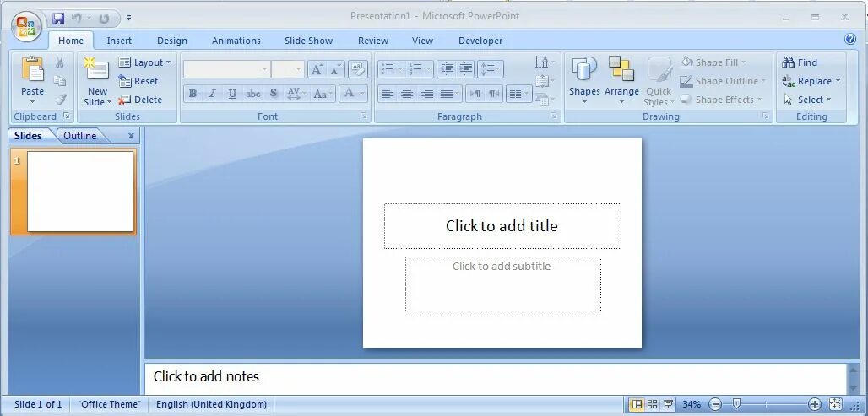This screenshot has width=868, height=416.
Task: Open the Select menu in Editing
Action: pyautogui.click(x=808, y=100)
